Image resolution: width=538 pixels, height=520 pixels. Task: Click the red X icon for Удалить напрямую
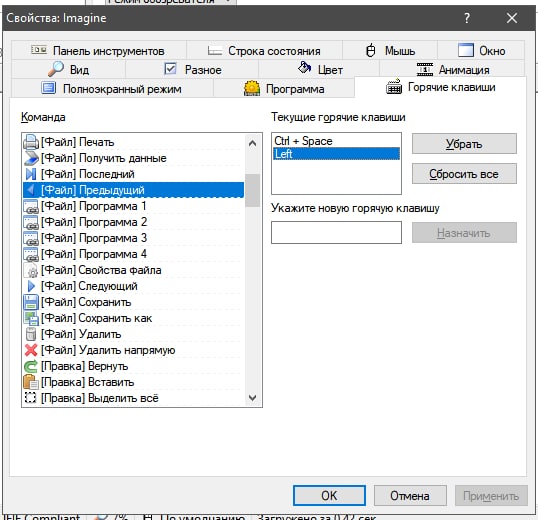click(31, 350)
